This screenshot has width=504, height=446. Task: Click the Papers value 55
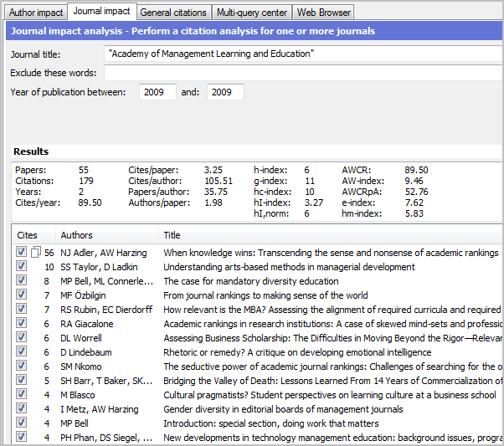pos(83,170)
